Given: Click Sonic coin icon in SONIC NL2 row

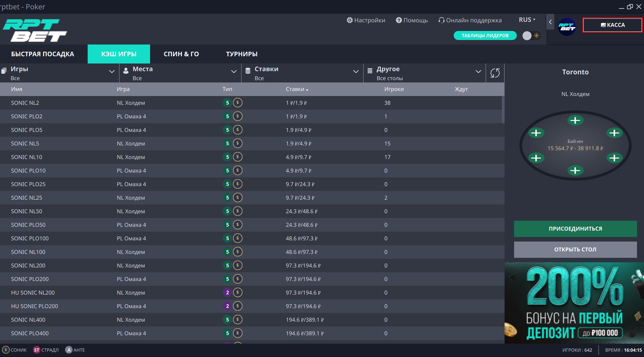Looking at the screenshot, I should (237, 103).
